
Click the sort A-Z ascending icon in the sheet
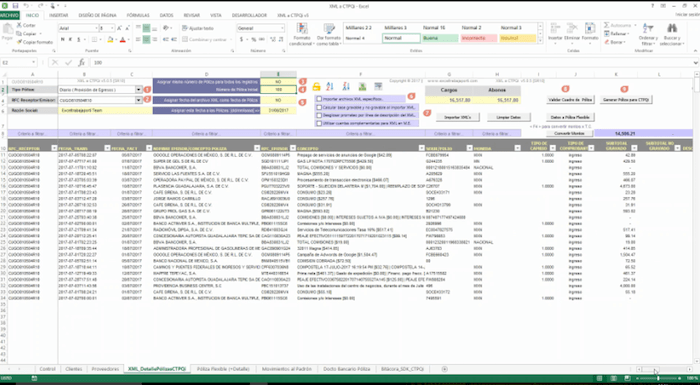tap(329, 87)
